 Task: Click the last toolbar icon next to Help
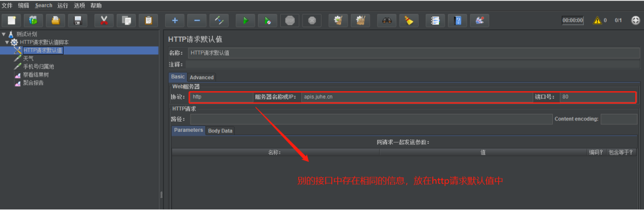tap(479, 20)
